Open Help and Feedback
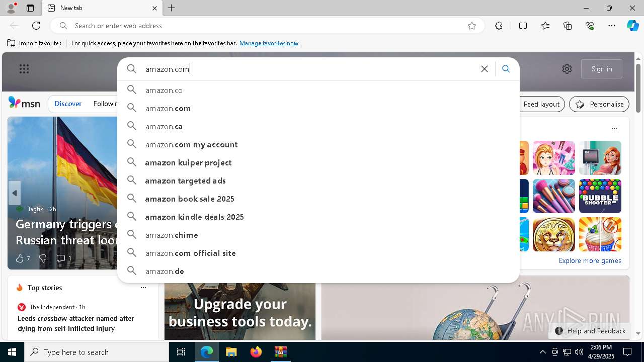This screenshot has width=644, height=362. click(x=590, y=331)
